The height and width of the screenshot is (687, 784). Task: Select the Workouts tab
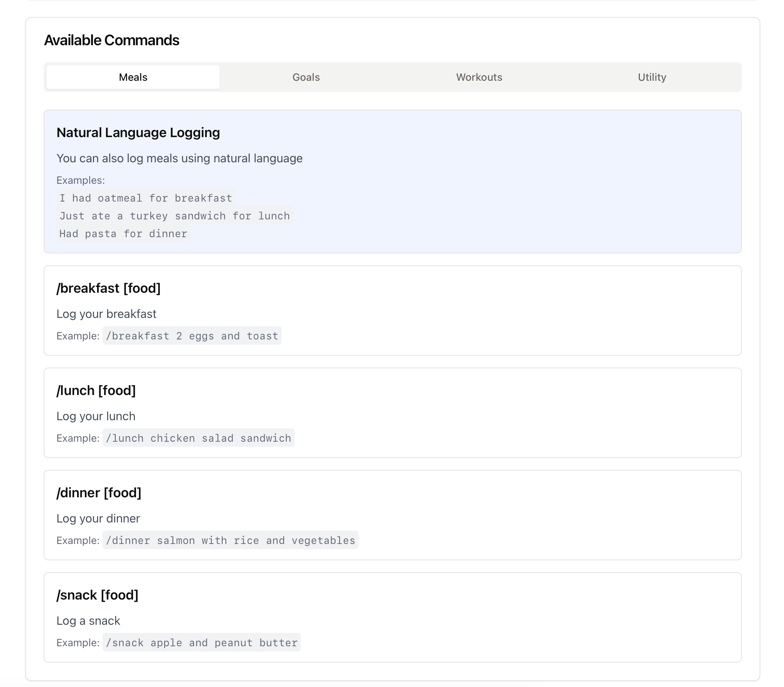478,77
